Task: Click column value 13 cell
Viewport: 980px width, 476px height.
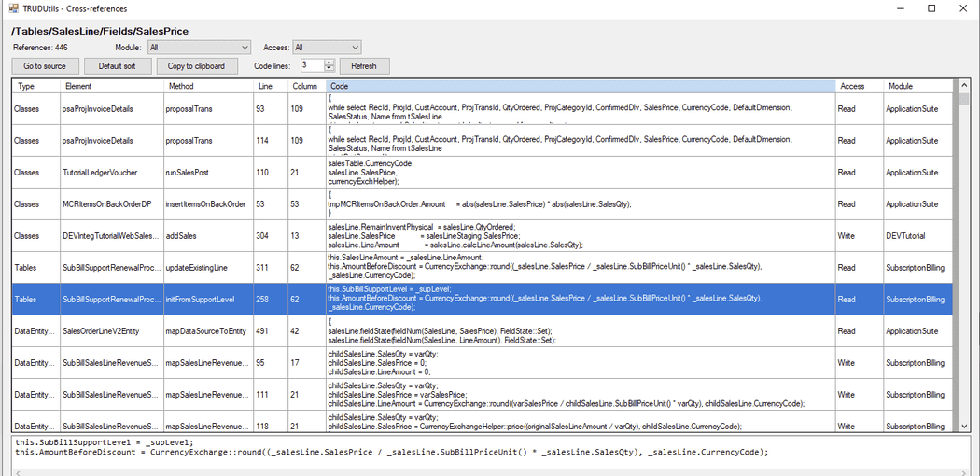Action: (307, 236)
